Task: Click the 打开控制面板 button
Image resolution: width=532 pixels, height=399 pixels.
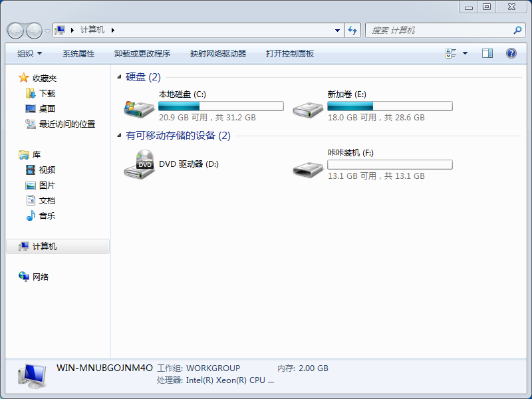Action: coord(290,54)
